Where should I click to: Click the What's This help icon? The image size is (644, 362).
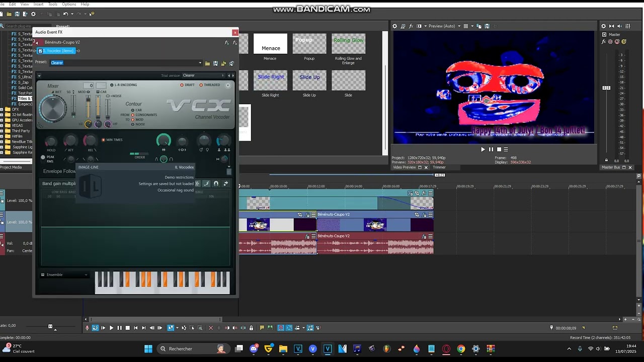[x=91, y=14]
